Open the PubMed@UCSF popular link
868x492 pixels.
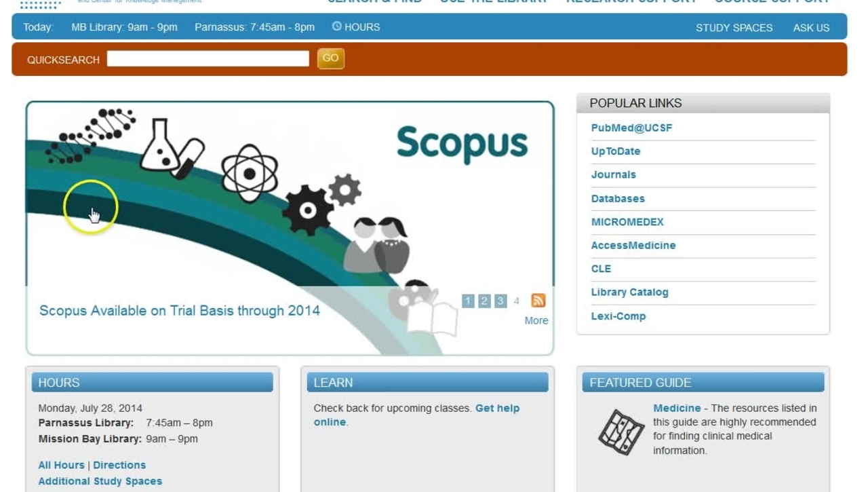(631, 128)
